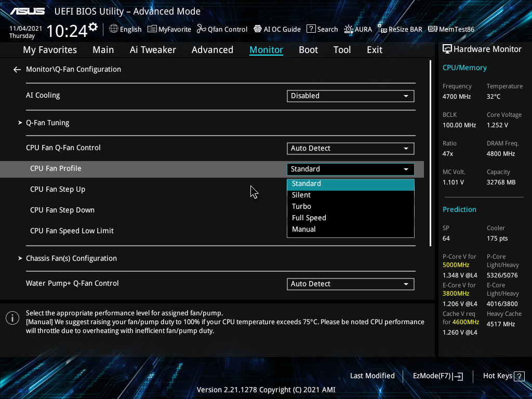The image size is (532, 399).
Task: Go back with the left arrow icon
Action: click(x=17, y=70)
